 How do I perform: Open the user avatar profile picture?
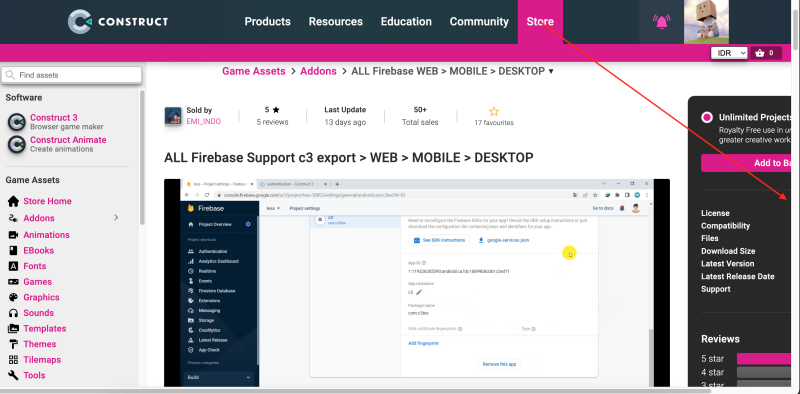click(706, 21)
